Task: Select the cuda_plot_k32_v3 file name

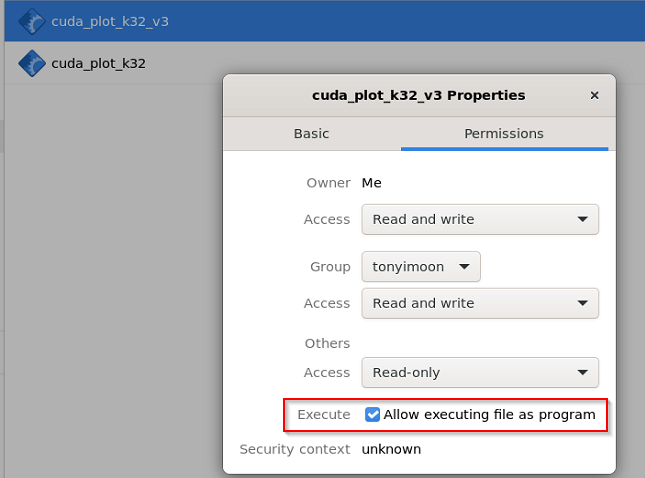Action: (110, 21)
